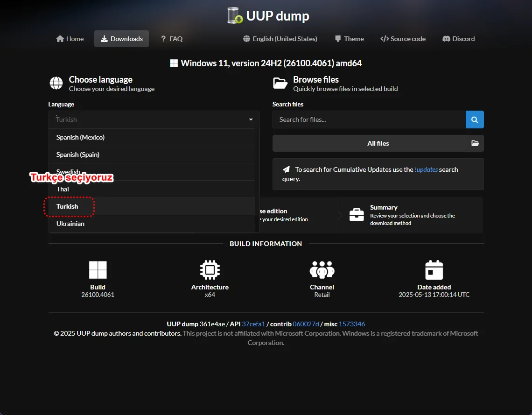The height and width of the screenshot is (415, 532).
Task: Open the contrib commit link 060027d
Action: click(306, 324)
